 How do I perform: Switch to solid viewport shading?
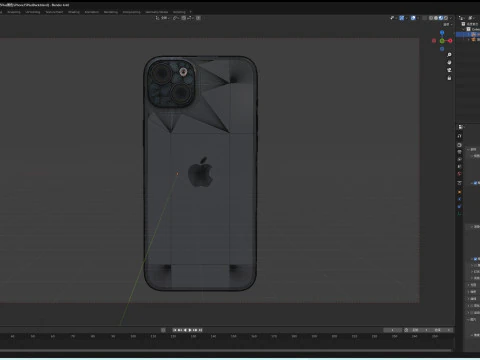click(436, 18)
